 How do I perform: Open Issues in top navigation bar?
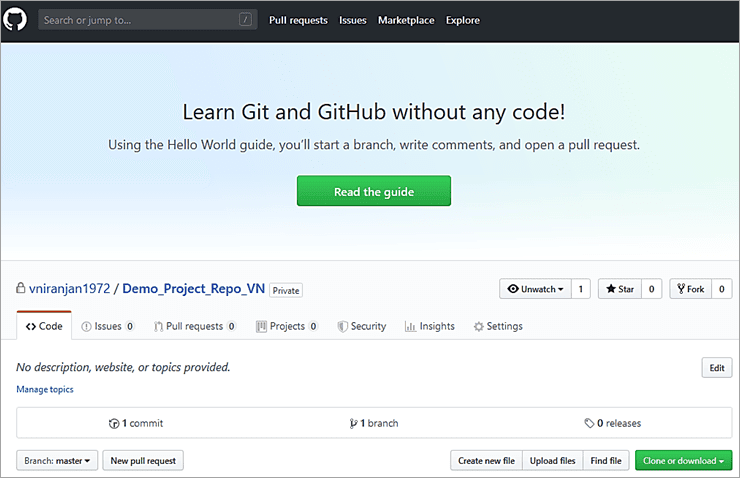(x=353, y=20)
